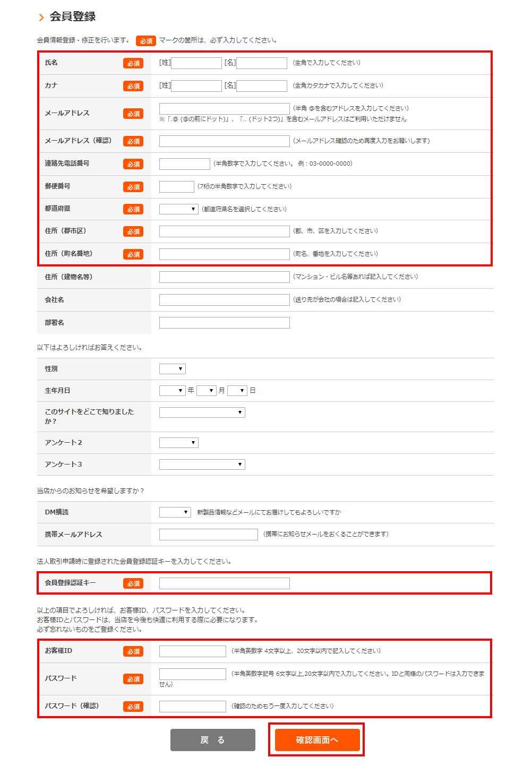The width and height of the screenshot is (532, 766).
Task: Expand the birth day dropdown
Action: [237, 391]
